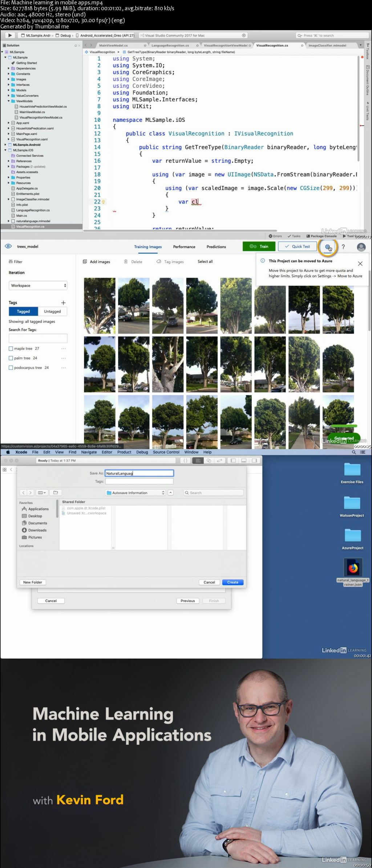Click the Custom Vision eye logo icon

coord(8,246)
